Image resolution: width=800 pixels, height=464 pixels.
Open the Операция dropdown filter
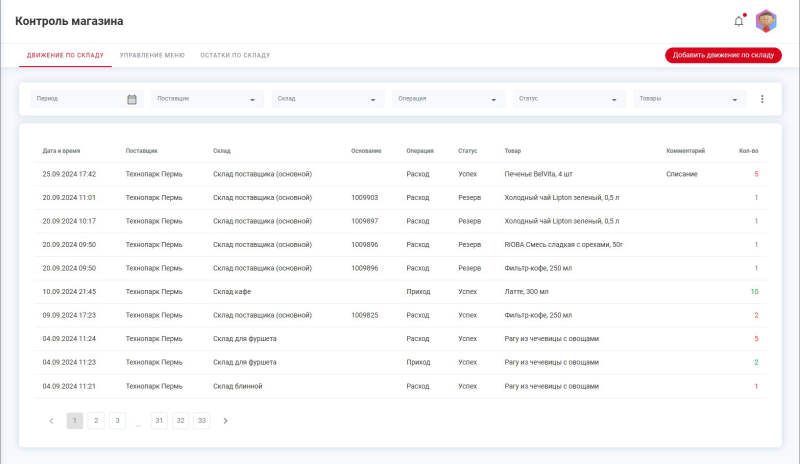click(448, 99)
